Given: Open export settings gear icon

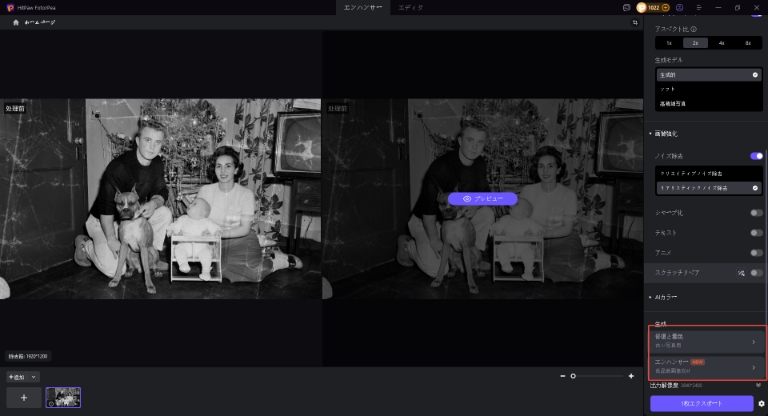Looking at the screenshot, I should pyautogui.click(x=761, y=404).
